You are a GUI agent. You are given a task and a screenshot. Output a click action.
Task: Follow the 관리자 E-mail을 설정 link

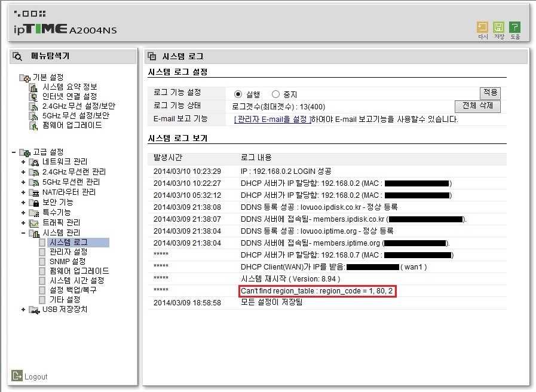(x=272, y=120)
